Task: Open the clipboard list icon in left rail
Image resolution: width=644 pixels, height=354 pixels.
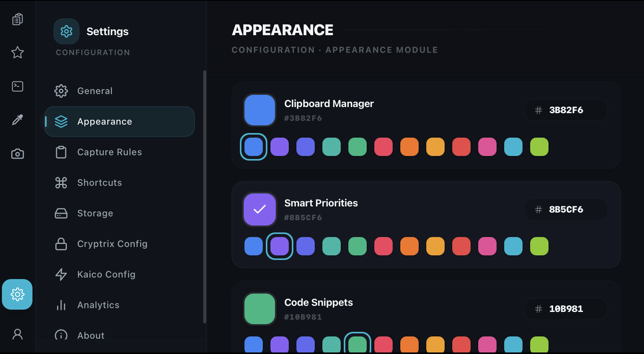Action: tap(18, 19)
